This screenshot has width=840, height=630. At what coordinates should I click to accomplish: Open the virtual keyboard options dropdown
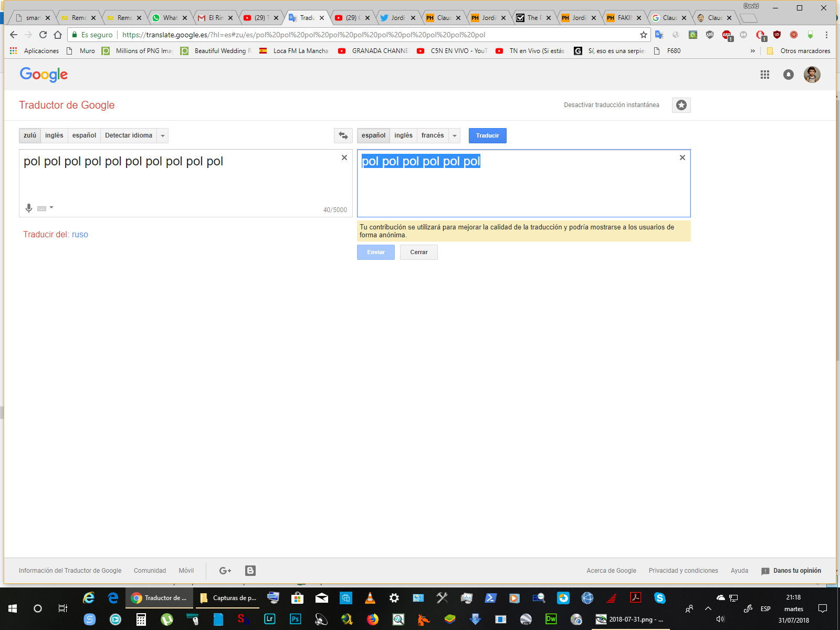pos(51,208)
